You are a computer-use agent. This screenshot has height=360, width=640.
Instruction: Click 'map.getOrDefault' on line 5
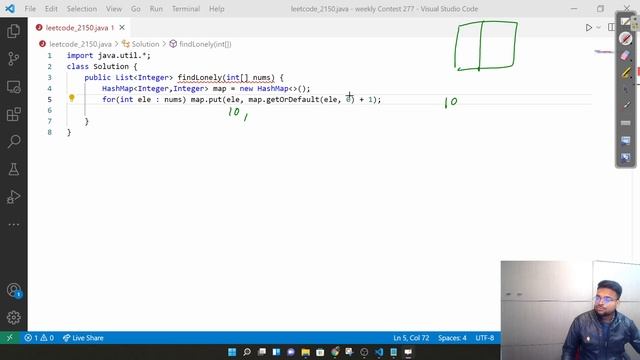284,99
